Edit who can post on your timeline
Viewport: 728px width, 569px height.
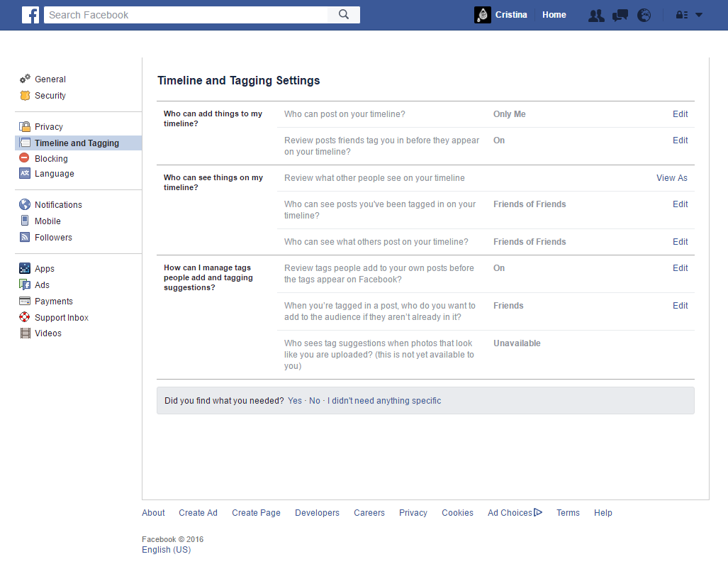(681, 114)
